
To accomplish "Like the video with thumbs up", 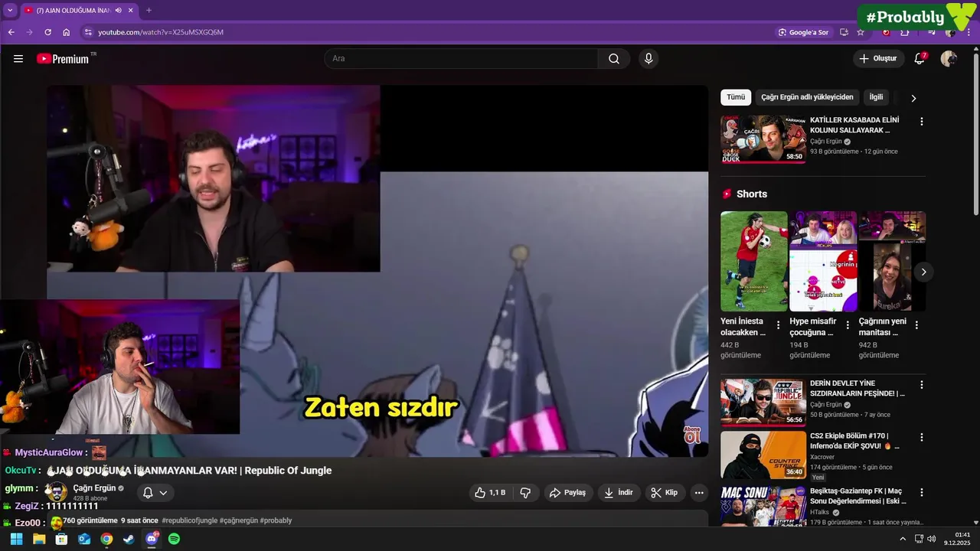I will click(490, 493).
